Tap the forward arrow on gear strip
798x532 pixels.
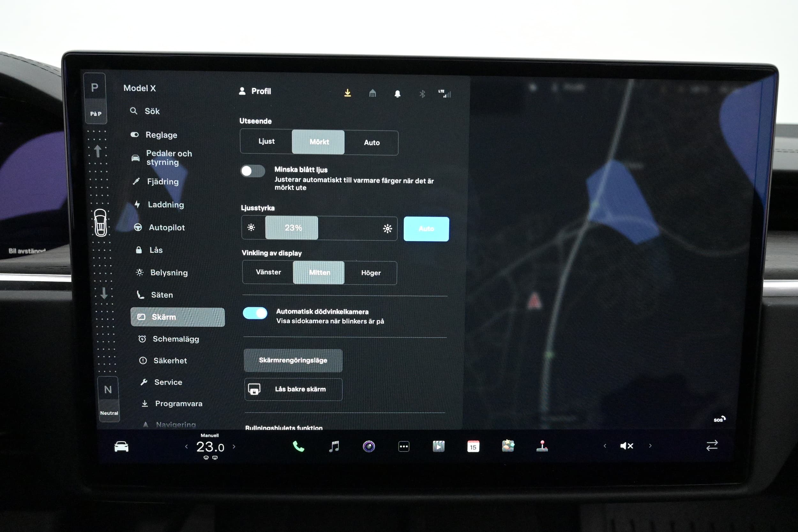98,151
